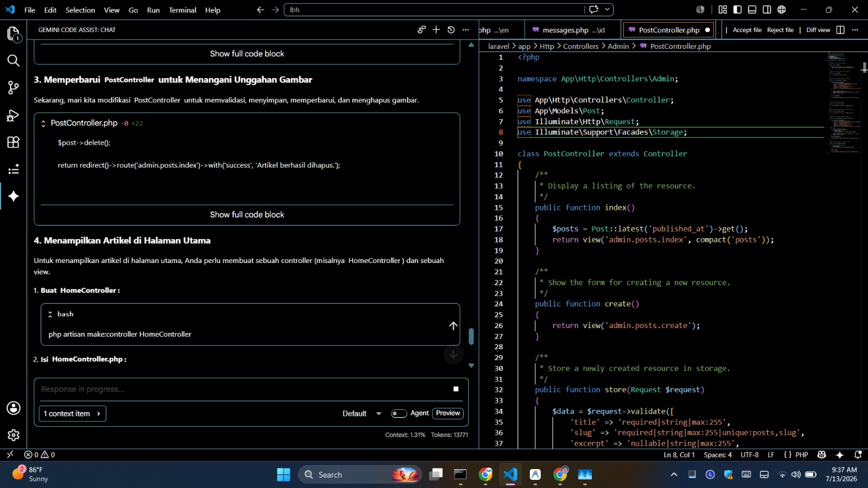Stop the response in progress

pyautogui.click(x=456, y=389)
